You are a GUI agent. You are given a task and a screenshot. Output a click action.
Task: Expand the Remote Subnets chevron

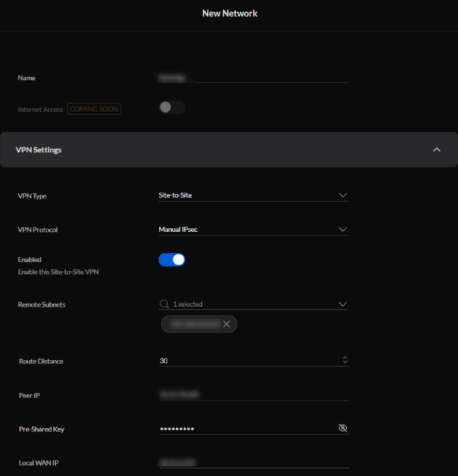point(343,304)
